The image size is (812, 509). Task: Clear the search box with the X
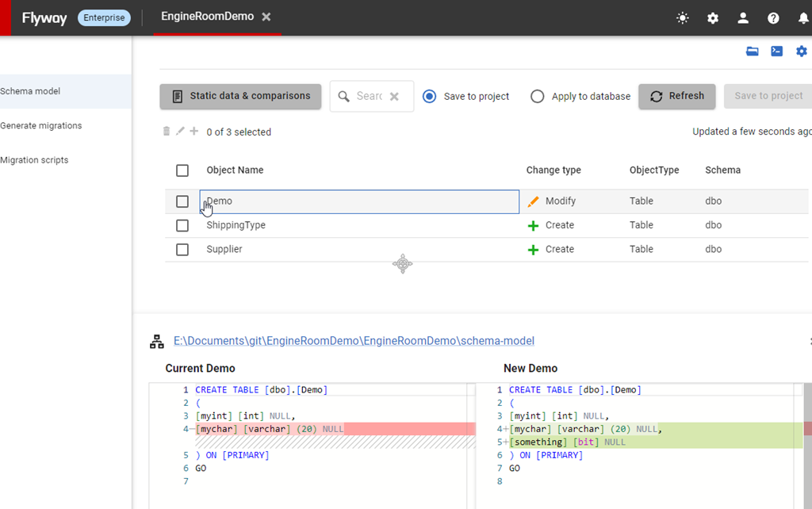tap(394, 97)
